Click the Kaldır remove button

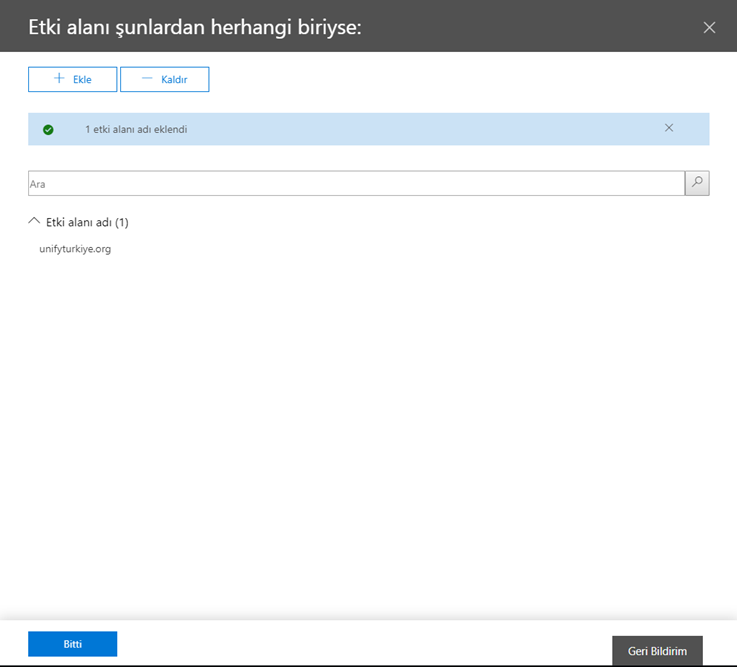pos(165,79)
